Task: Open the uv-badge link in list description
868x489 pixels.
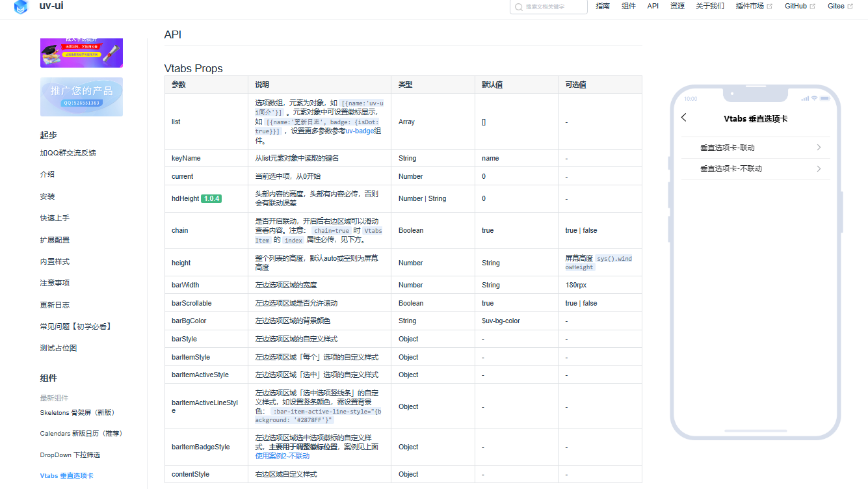Action: [360, 131]
